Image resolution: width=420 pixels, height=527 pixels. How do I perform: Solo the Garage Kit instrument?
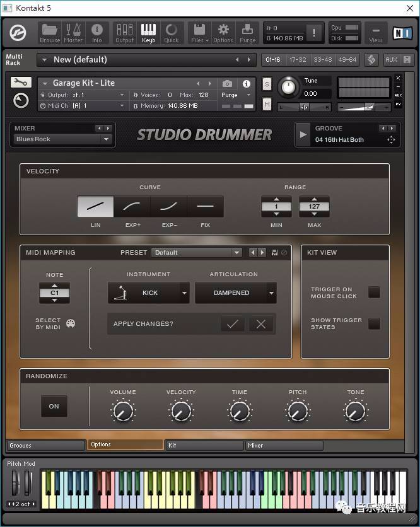(267, 84)
